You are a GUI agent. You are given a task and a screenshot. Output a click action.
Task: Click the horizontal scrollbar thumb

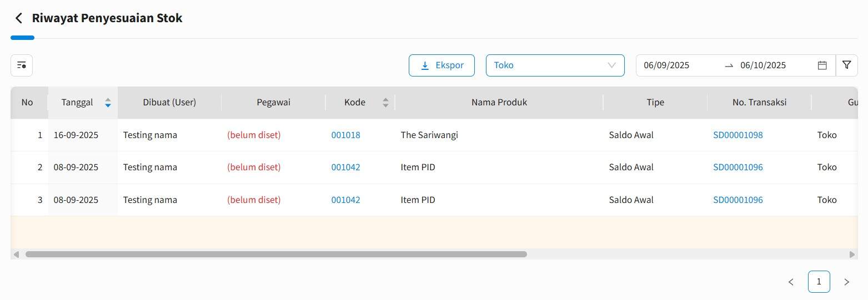point(276,254)
